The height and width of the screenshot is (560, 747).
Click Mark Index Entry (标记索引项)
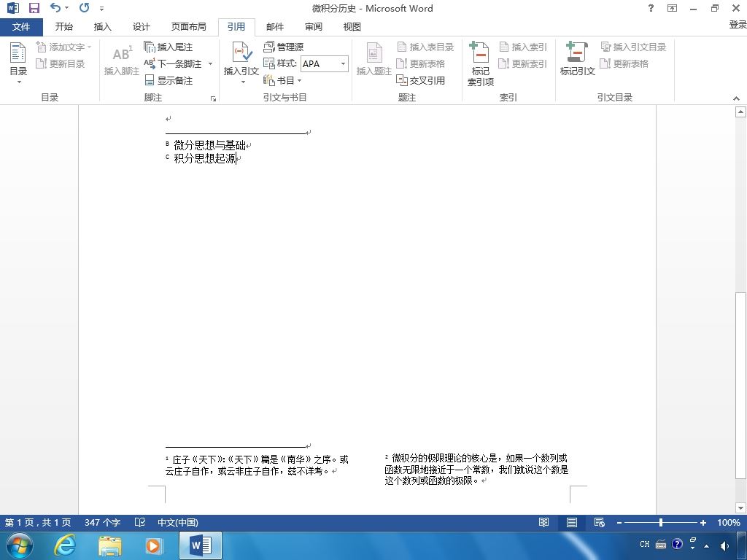point(480,64)
